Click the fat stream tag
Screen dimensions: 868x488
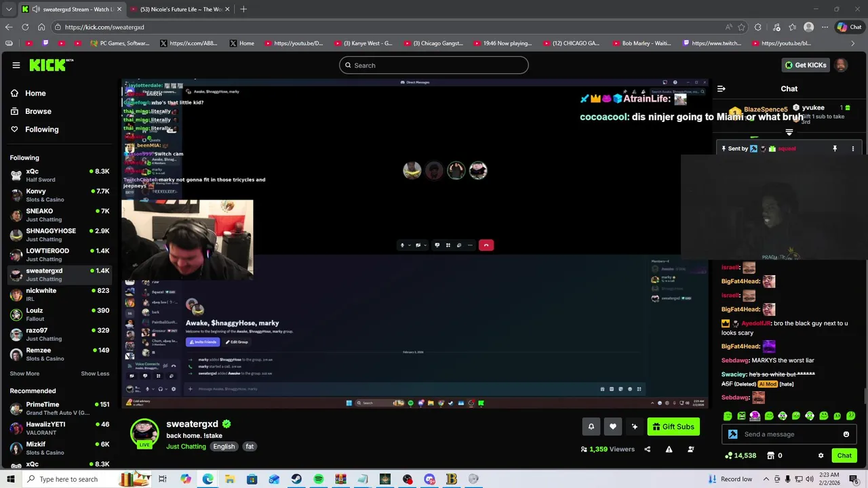[250, 447]
